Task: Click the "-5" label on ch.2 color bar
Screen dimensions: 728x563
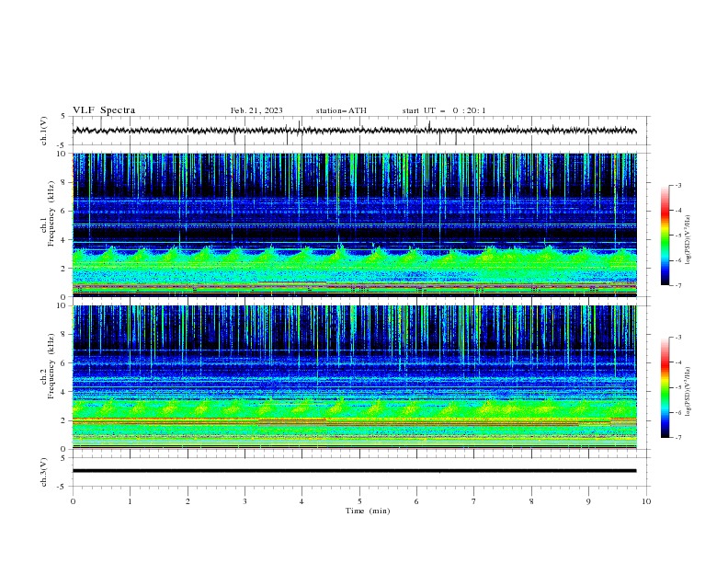Action: click(677, 387)
